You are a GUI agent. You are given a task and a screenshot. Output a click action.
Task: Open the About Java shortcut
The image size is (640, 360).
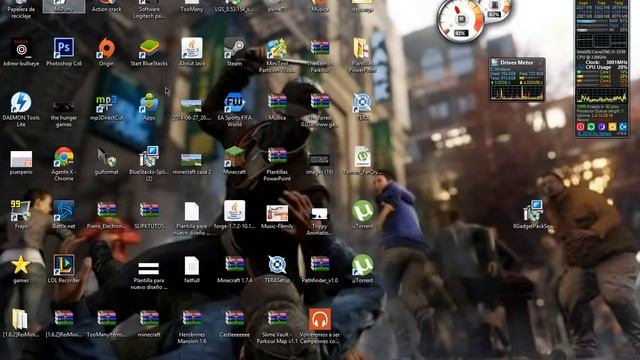pos(192,48)
